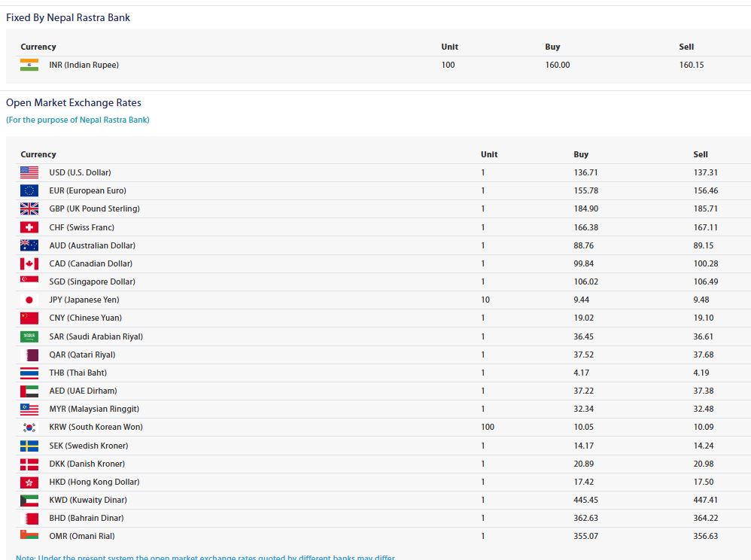Click the 'AUD (Australian Dollar)' label
The image size is (751, 560).
[92, 245]
